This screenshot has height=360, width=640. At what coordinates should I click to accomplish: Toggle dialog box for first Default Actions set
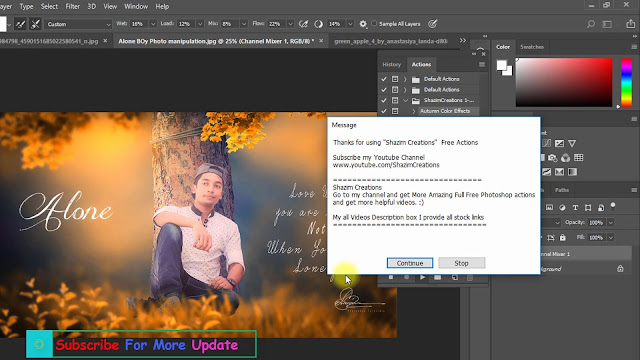[395, 79]
